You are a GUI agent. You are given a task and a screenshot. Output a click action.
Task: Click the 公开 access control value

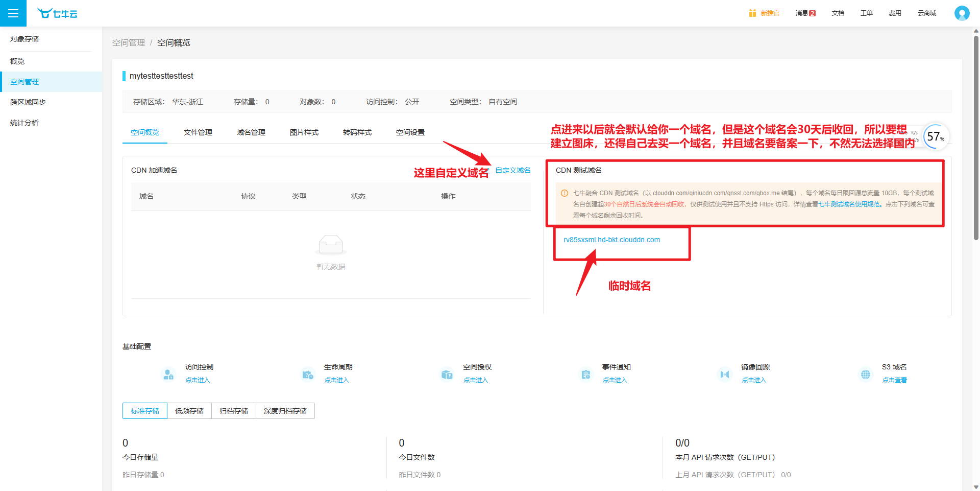click(412, 102)
